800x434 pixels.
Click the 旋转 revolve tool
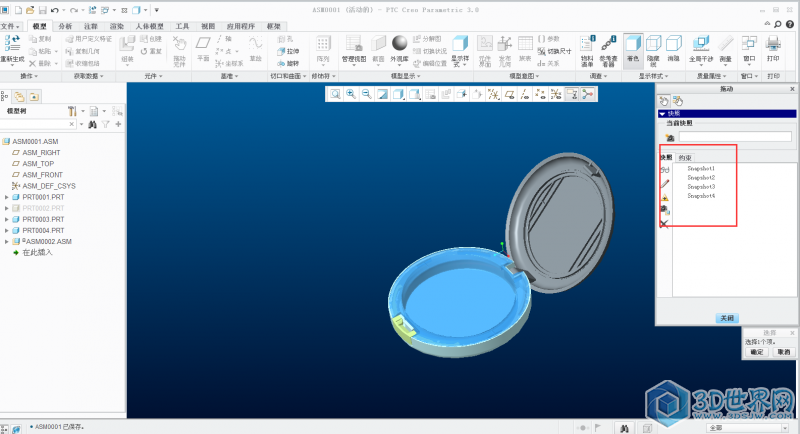point(288,63)
